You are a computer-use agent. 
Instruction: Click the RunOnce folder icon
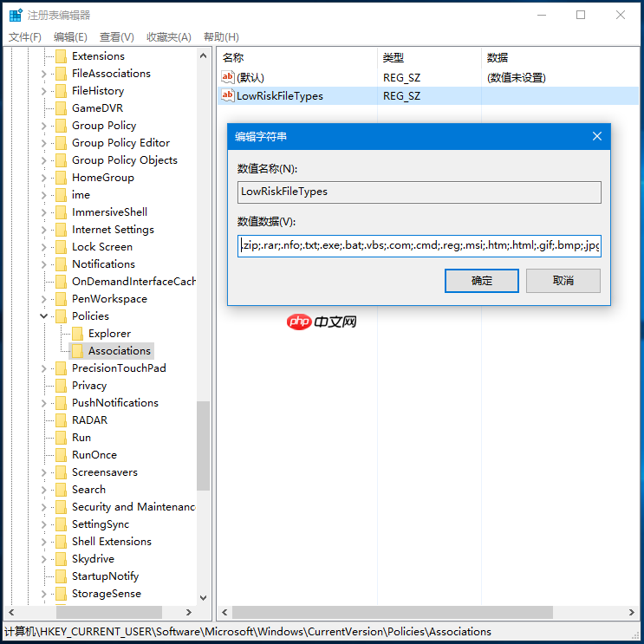click(61, 455)
